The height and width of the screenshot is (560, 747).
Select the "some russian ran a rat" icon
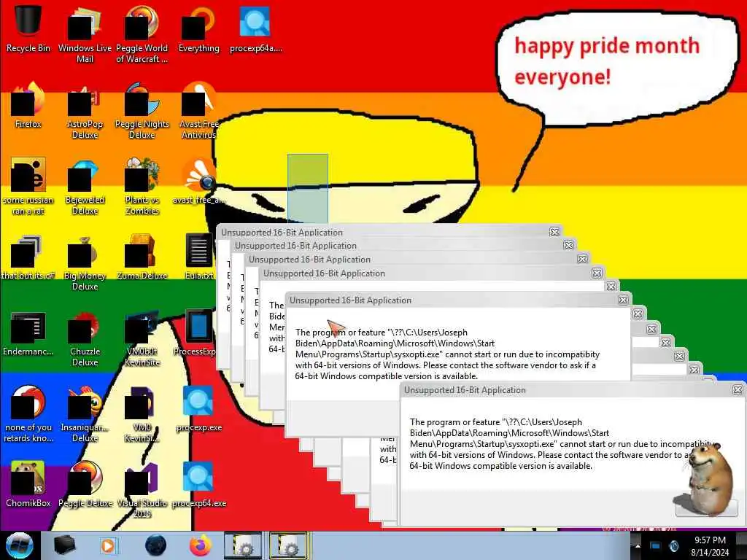[28, 186]
